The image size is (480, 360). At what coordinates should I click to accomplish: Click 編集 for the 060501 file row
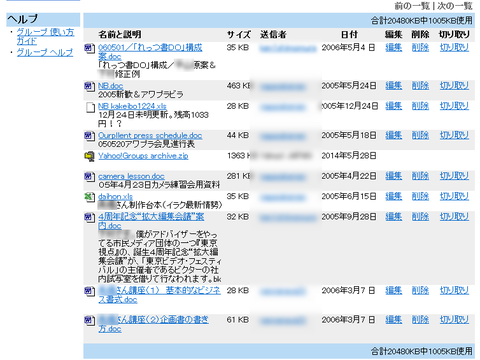click(393, 48)
